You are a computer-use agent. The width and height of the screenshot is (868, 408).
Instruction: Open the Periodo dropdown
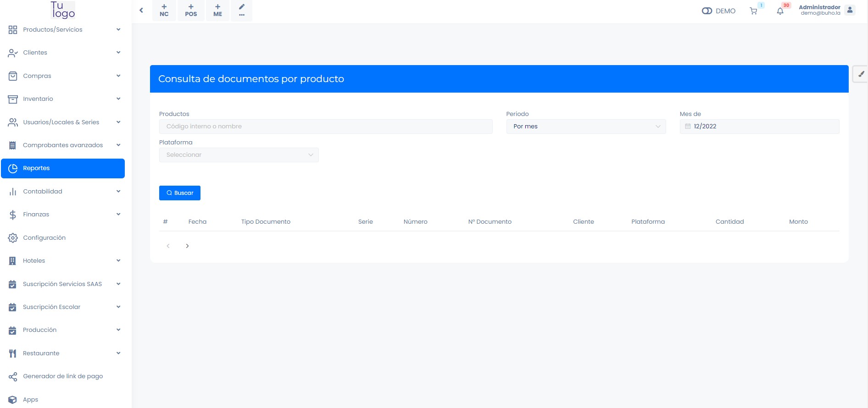(586, 127)
